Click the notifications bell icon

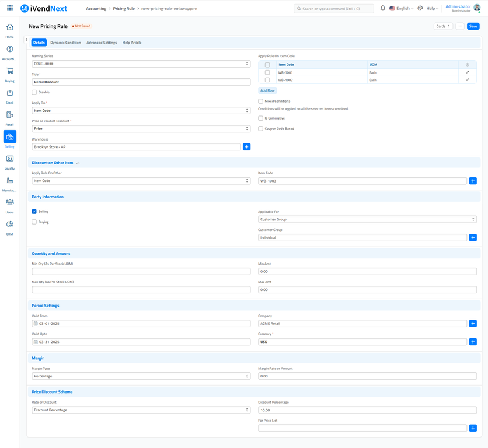coord(383,9)
